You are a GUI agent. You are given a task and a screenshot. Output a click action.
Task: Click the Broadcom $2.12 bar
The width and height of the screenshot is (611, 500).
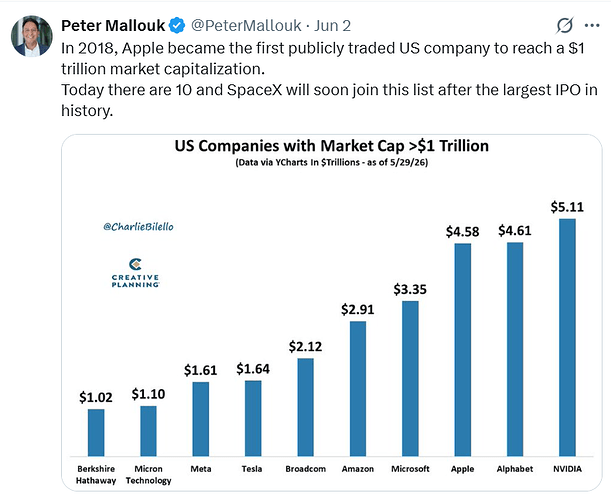click(306, 407)
